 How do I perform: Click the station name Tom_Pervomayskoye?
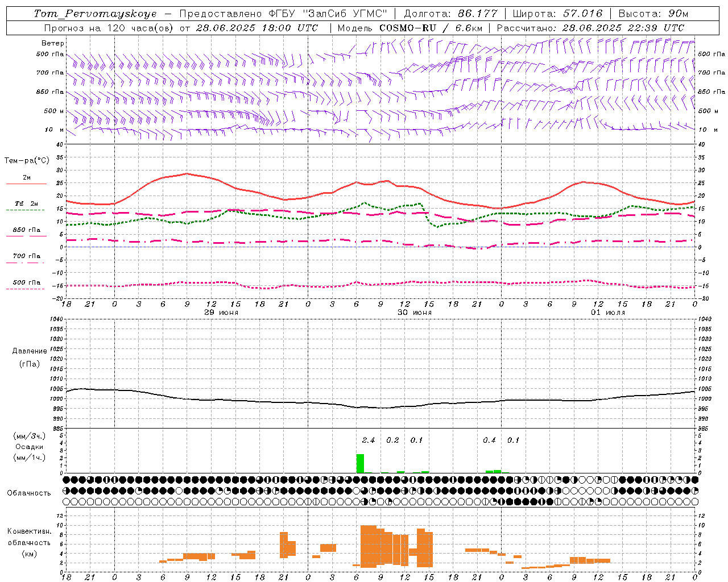[x=95, y=14]
